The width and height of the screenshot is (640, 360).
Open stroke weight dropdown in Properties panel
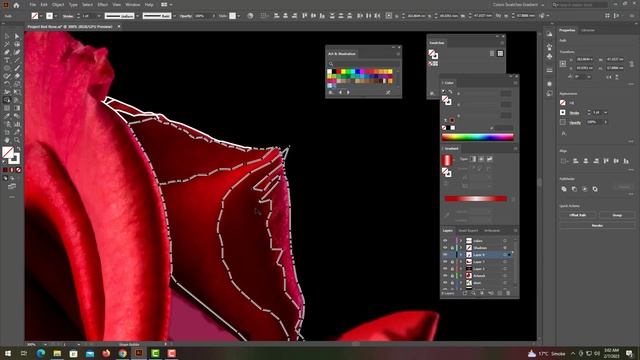point(605,112)
